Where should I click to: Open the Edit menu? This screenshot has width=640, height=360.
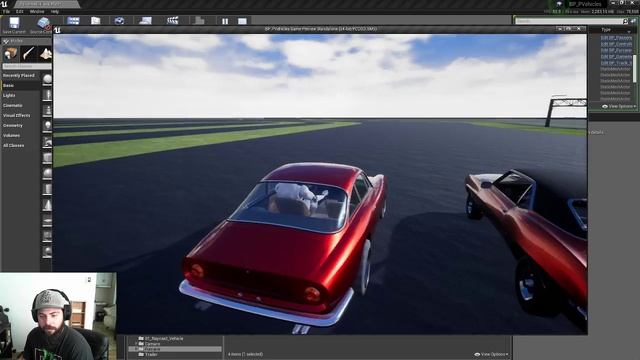click(19, 12)
